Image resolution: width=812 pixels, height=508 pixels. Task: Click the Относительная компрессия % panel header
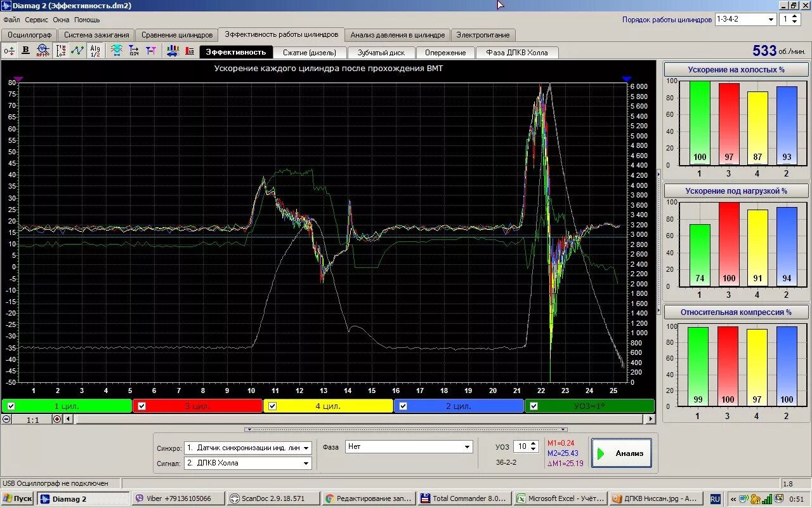(x=737, y=312)
